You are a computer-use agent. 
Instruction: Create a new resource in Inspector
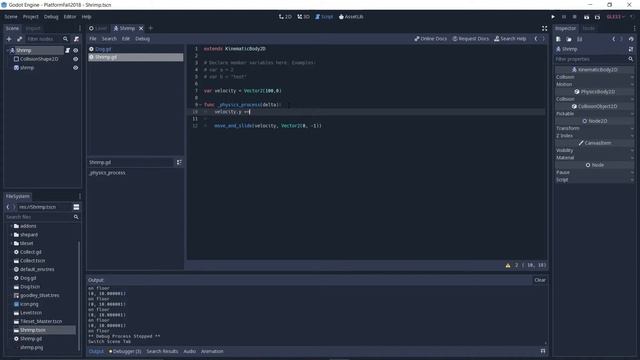click(x=558, y=39)
